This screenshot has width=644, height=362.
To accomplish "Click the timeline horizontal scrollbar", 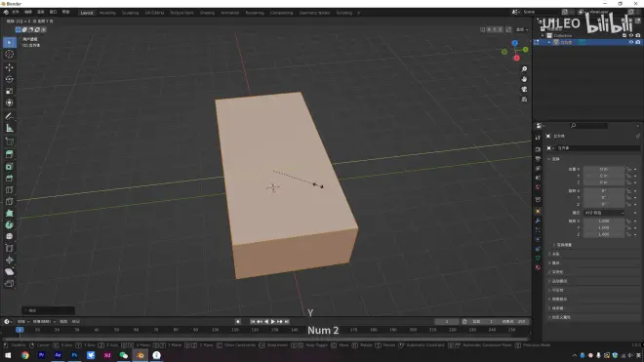I will tap(264, 339).
